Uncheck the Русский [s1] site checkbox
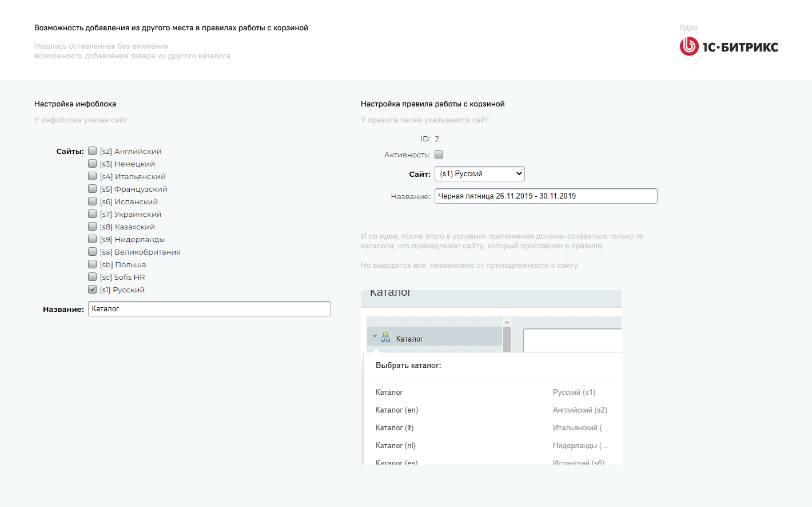Image resolution: width=812 pixels, height=507 pixels. pyautogui.click(x=93, y=290)
